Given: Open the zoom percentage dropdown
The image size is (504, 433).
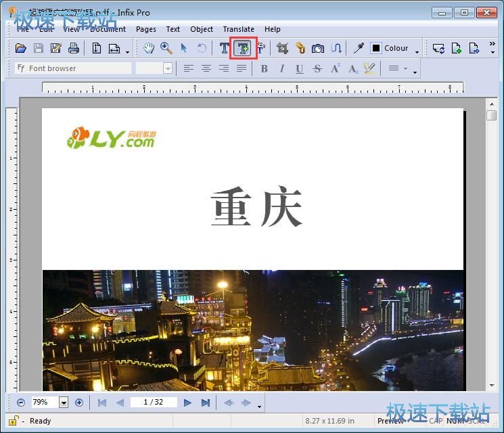Looking at the screenshot, I should (64, 403).
